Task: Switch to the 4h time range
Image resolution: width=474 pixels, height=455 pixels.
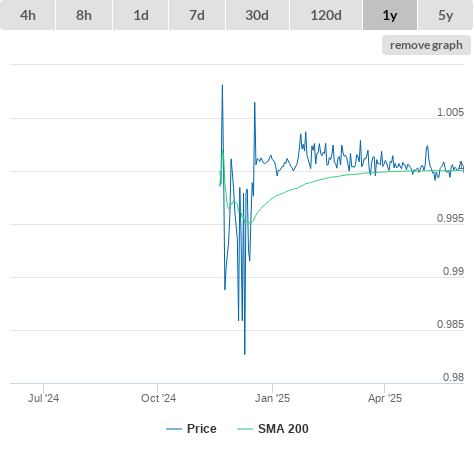Action: pyautogui.click(x=28, y=15)
